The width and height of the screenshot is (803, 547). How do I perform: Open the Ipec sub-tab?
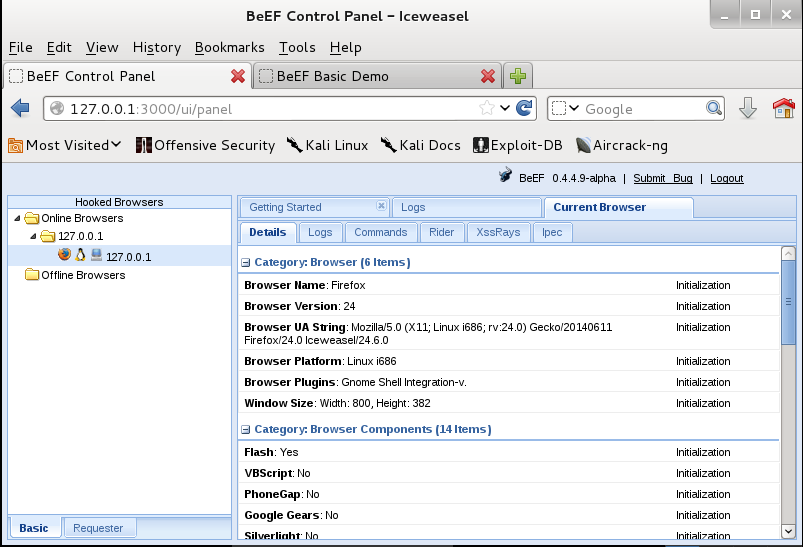552,233
